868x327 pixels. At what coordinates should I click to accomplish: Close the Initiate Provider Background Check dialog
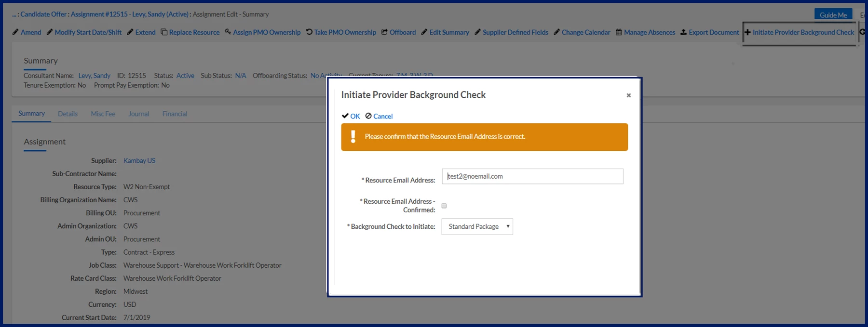[x=629, y=95]
